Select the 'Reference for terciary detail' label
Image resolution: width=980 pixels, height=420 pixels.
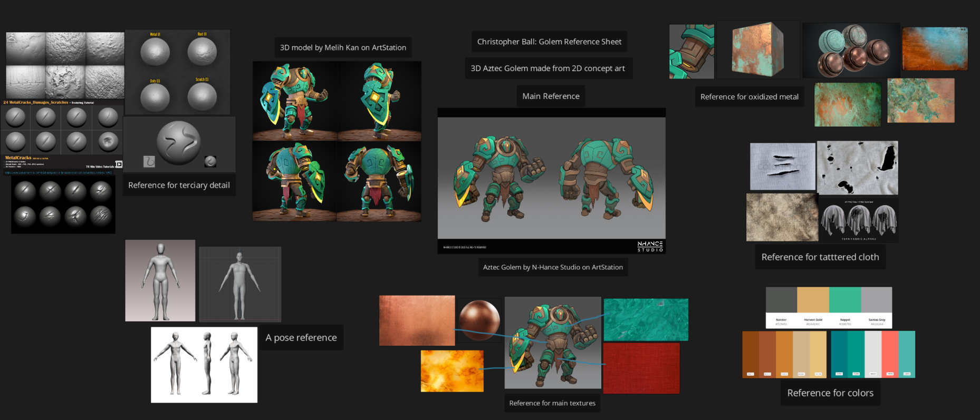pyautogui.click(x=179, y=185)
